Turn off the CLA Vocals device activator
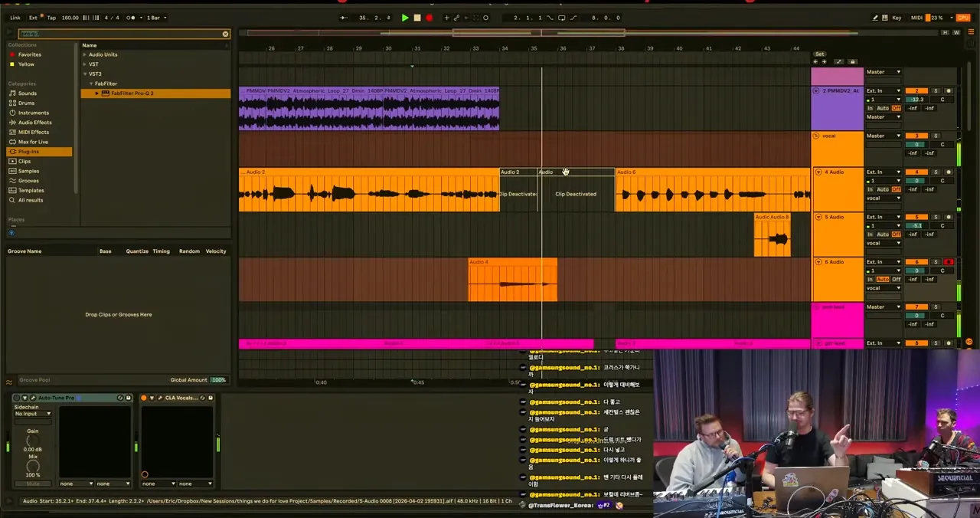The width and height of the screenshot is (980, 518). point(143,398)
